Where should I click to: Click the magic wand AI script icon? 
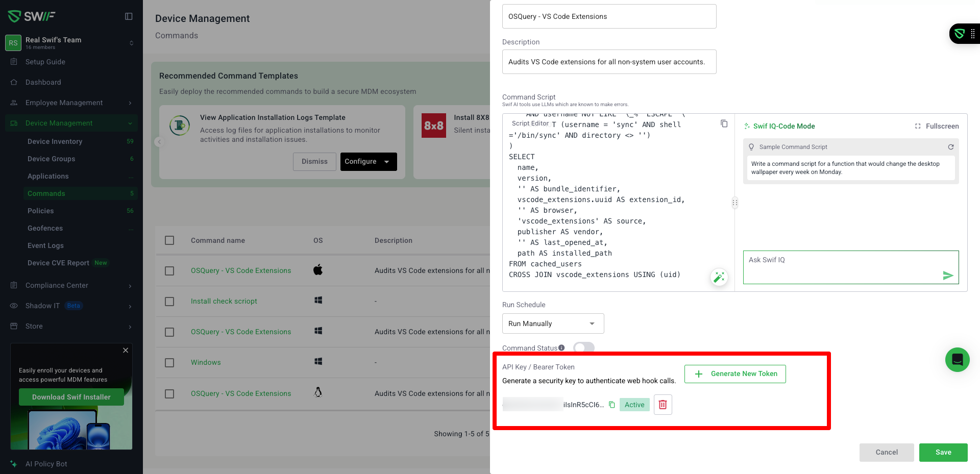(719, 277)
